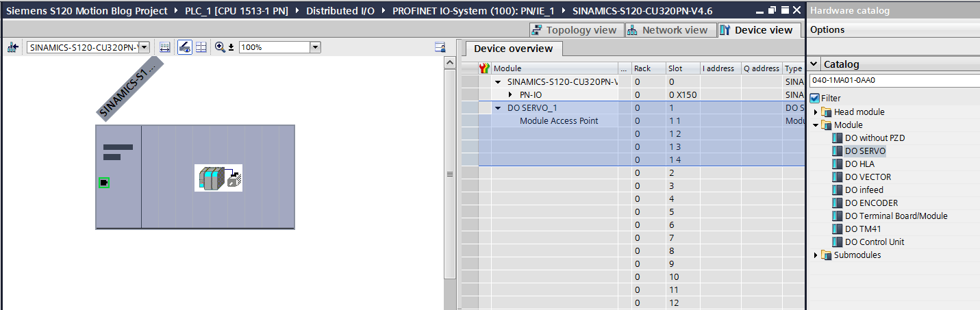
Task: Select DO TM41 catalog item
Action: coord(862,229)
